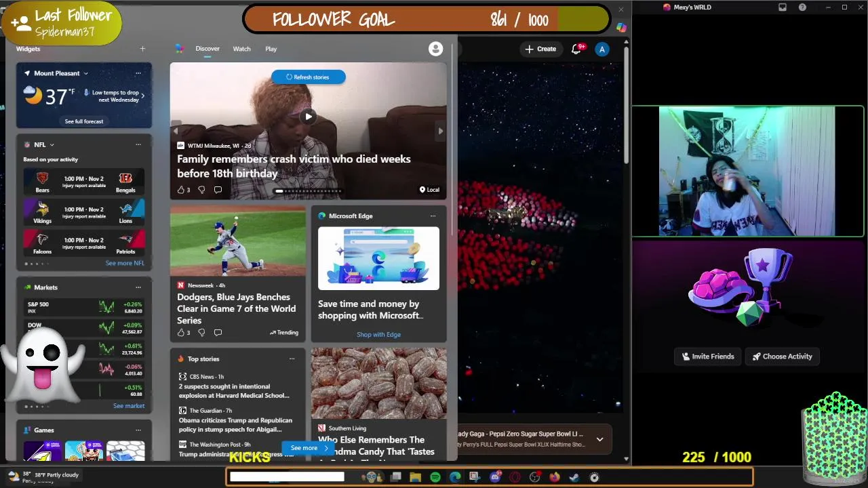Click Invite Friends button

tap(708, 357)
